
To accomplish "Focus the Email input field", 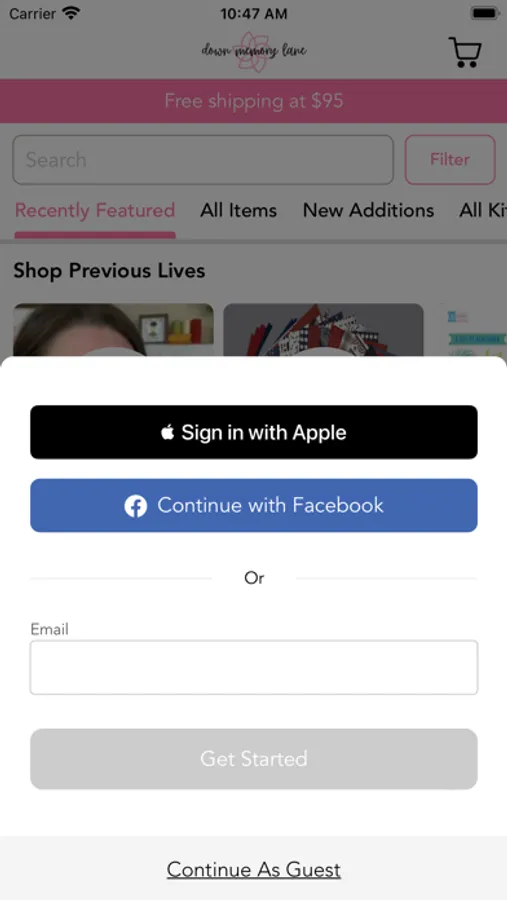I will [254, 668].
